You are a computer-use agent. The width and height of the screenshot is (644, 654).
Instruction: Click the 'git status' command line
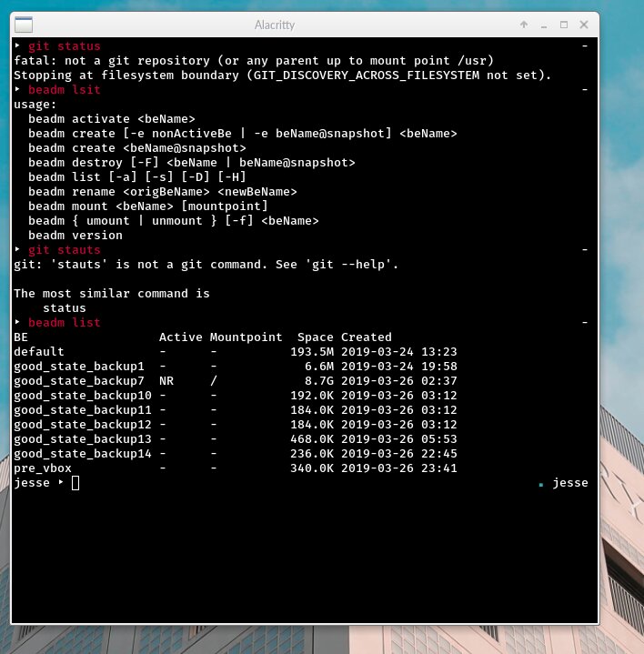(65, 45)
